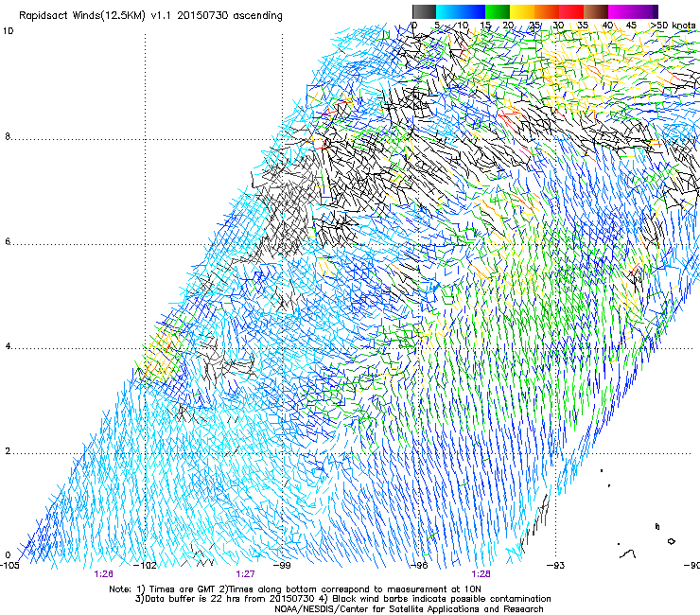The height and width of the screenshot is (615, 700).
Task: Click the latitude axis label '4'
Action: (8, 346)
